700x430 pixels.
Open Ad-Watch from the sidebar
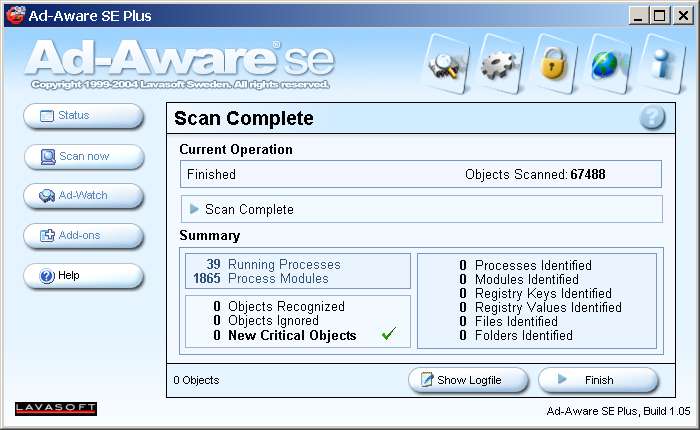pyautogui.click(x=84, y=196)
